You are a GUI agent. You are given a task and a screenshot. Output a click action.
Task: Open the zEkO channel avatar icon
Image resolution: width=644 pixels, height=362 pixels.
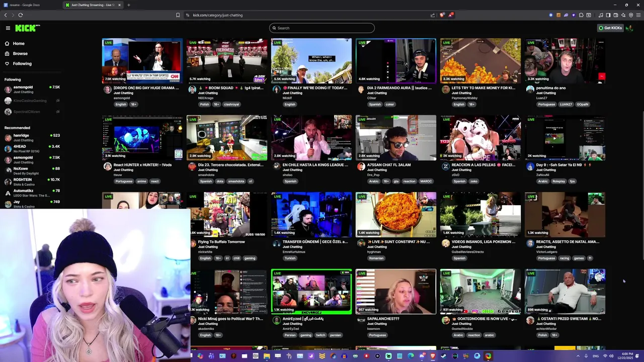point(445,166)
